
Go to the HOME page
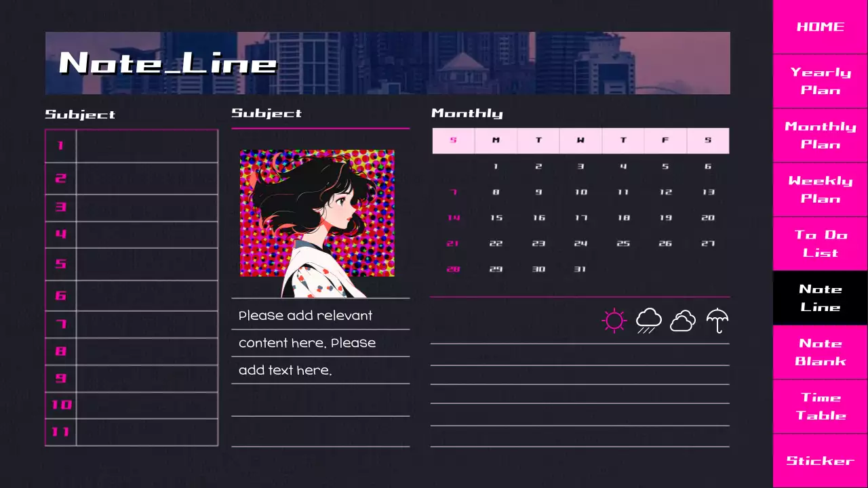(x=820, y=27)
